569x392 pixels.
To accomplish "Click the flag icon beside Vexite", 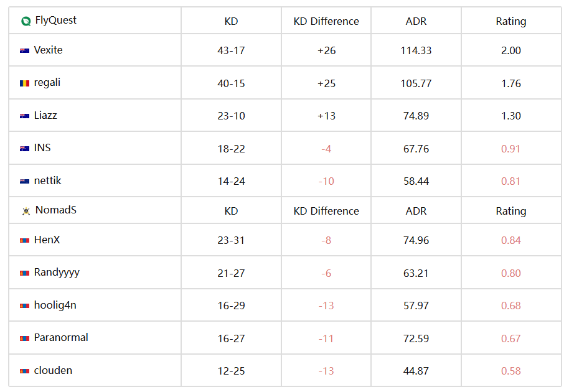I will (24, 51).
